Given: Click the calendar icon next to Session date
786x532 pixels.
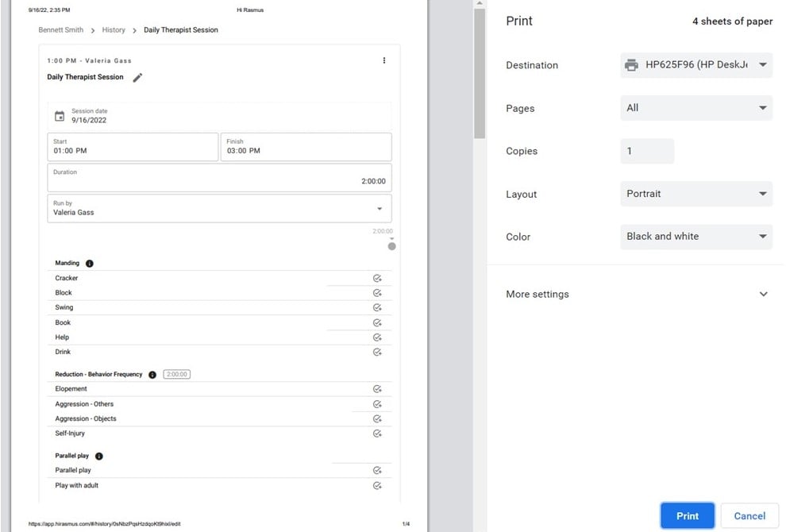Looking at the screenshot, I should coord(60,116).
